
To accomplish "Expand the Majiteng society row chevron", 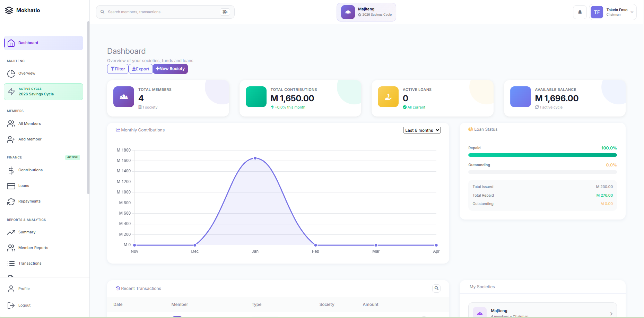I will (x=611, y=313).
